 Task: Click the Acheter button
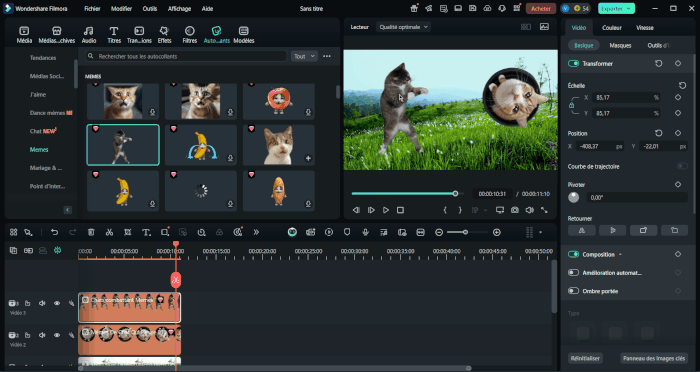click(541, 8)
